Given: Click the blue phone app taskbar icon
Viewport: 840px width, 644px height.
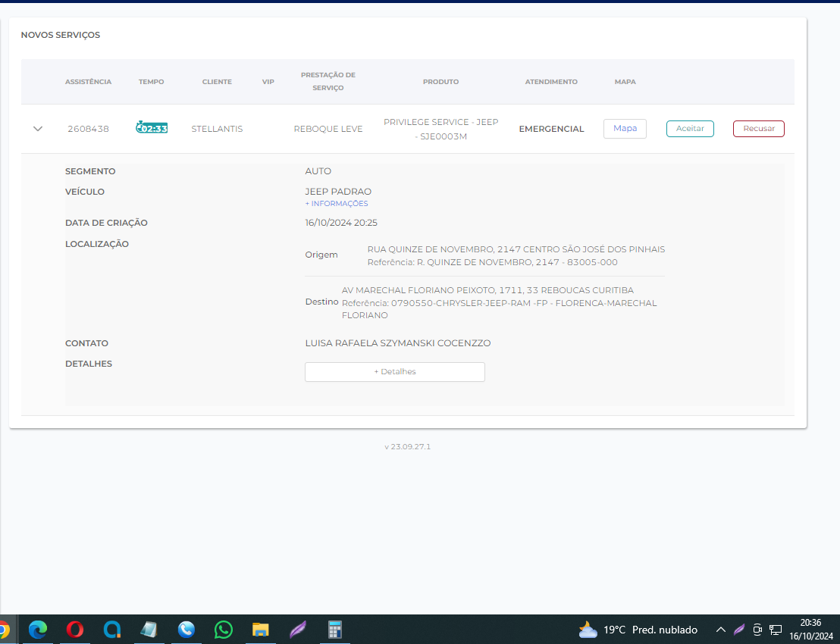Looking at the screenshot, I should [186, 629].
